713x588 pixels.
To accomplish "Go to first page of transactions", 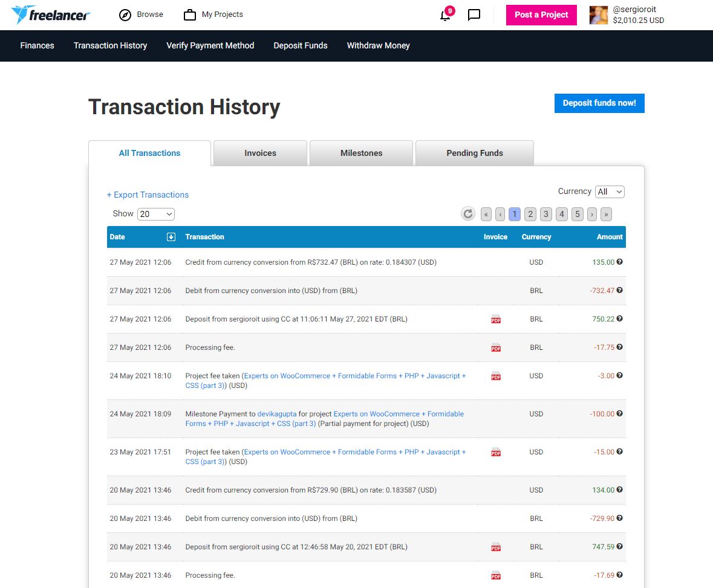I will tap(486, 214).
